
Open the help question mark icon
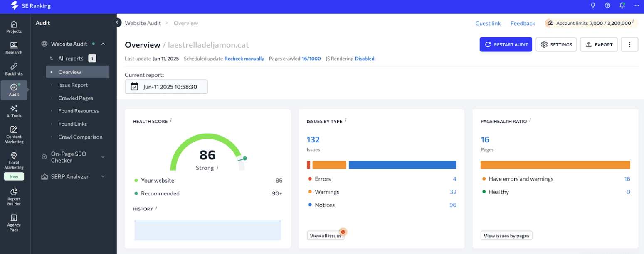(607, 6)
